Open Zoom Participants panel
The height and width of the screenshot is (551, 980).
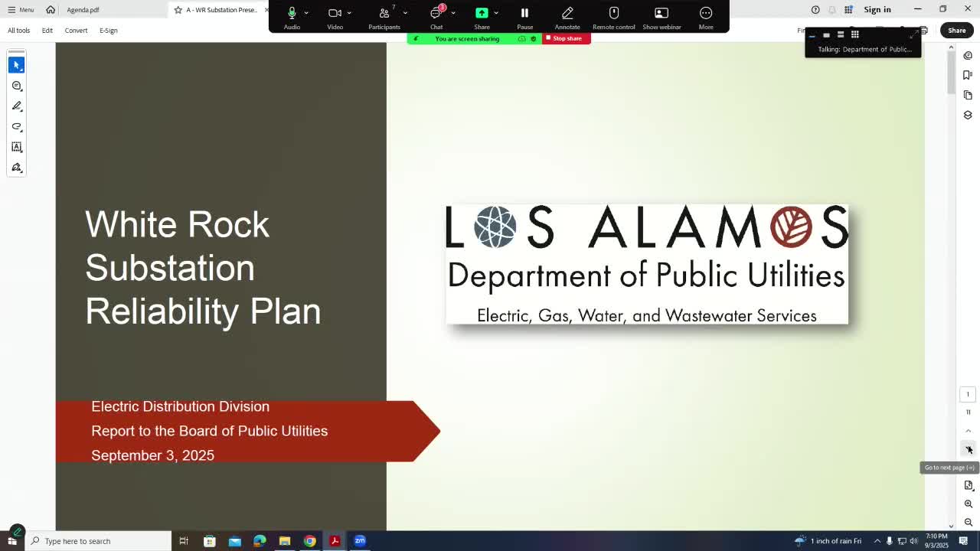(x=384, y=17)
